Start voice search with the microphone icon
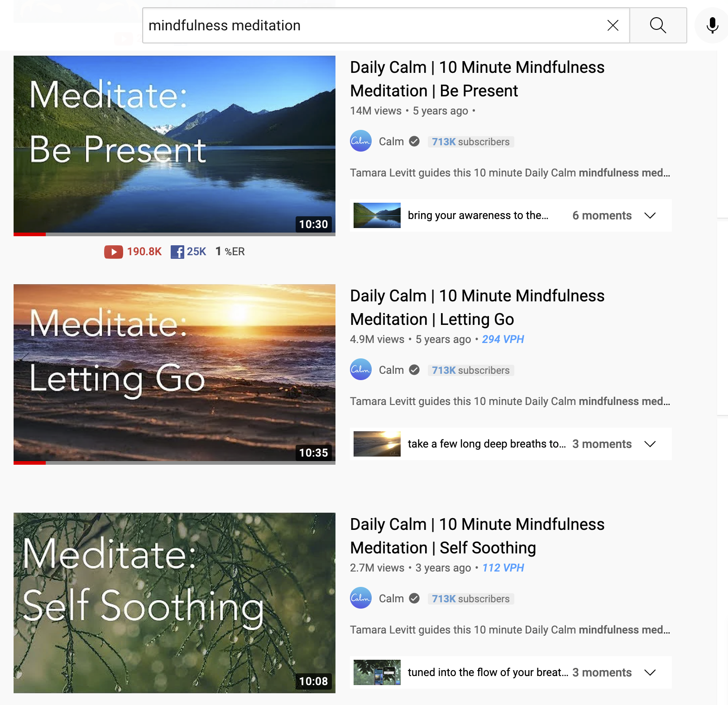Image resolution: width=728 pixels, height=705 pixels. (x=713, y=25)
